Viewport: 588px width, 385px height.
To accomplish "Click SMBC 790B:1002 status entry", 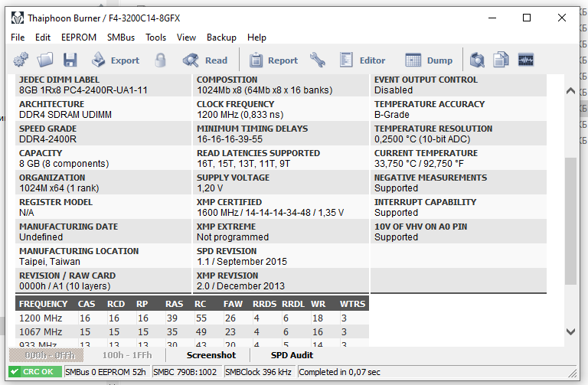I will pyautogui.click(x=186, y=372).
